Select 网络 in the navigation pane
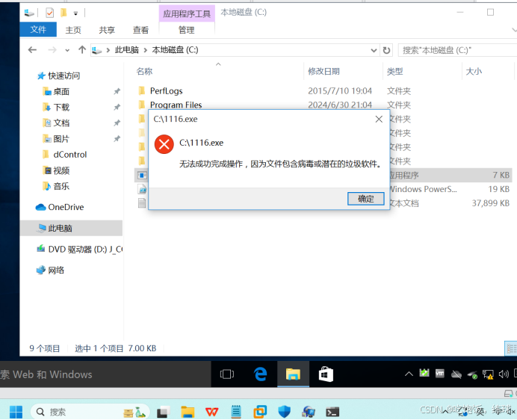Viewport: 517px width, 420px height. click(56, 271)
